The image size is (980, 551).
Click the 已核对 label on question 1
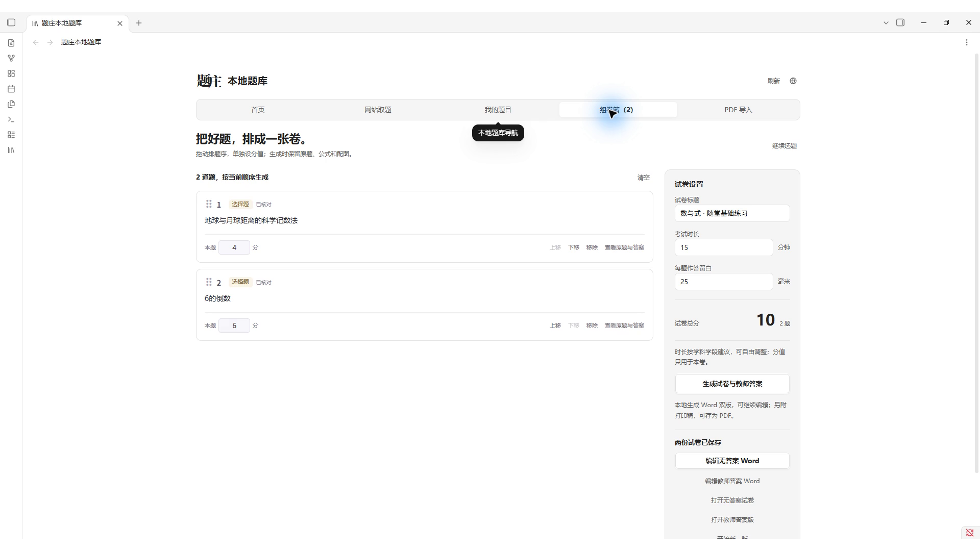tap(264, 205)
